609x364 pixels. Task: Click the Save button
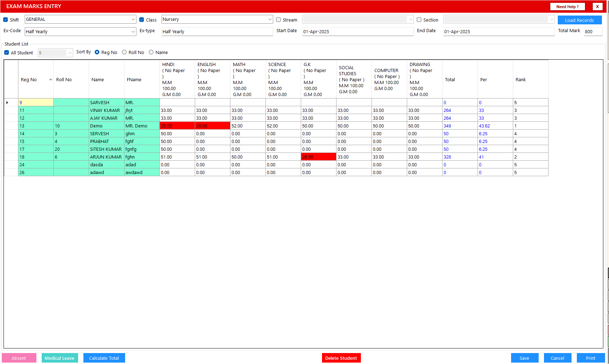point(525,358)
